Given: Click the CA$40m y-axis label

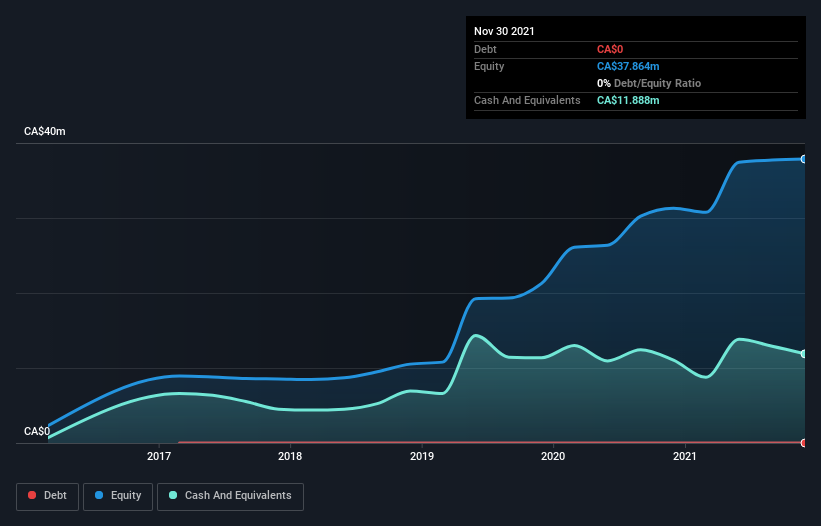Looking at the screenshot, I should pos(45,131).
